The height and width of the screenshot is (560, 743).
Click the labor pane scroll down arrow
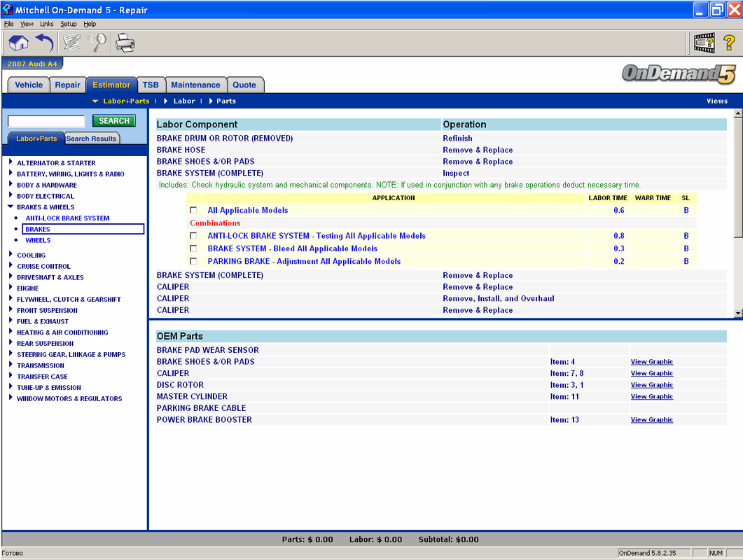coord(738,313)
